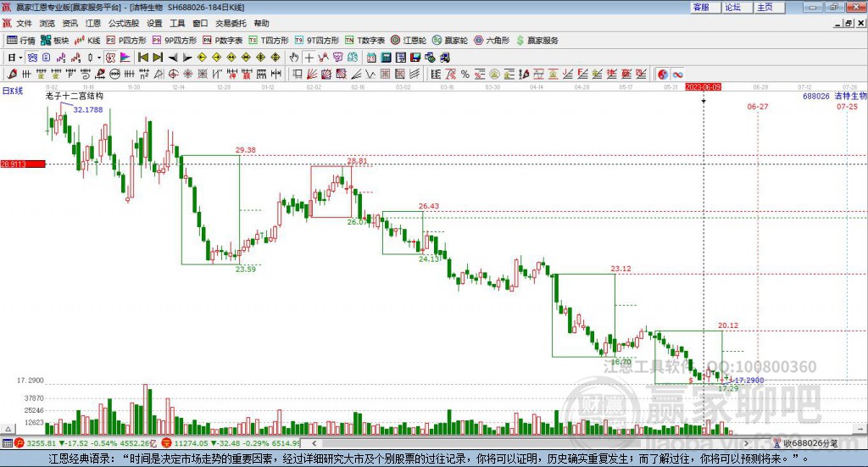Click the grid icon at status bar left
The height and width of the screenshot is (467, 868).
coord(7,443)
